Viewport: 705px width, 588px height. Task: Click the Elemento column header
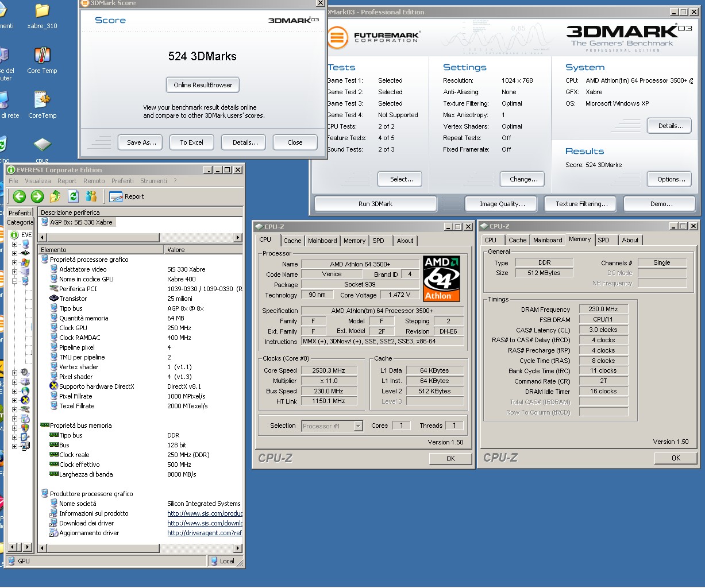(101, 250)
